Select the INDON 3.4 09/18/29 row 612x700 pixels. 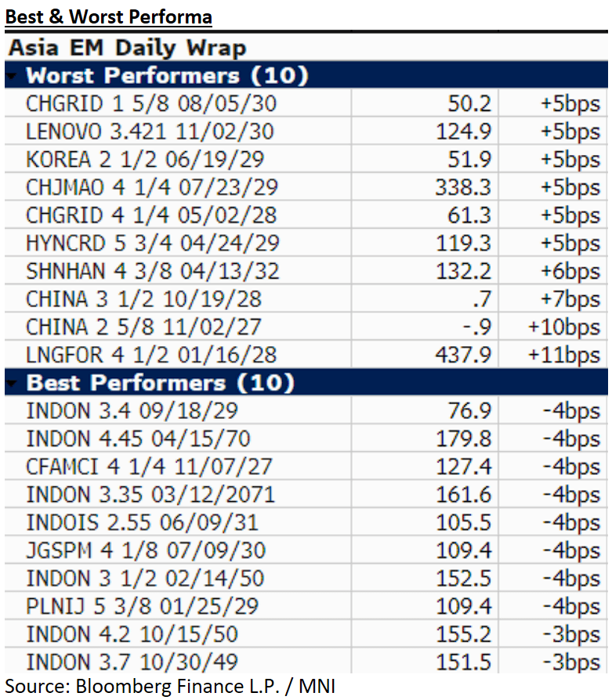pyautogui.click(x=132, y=411)
